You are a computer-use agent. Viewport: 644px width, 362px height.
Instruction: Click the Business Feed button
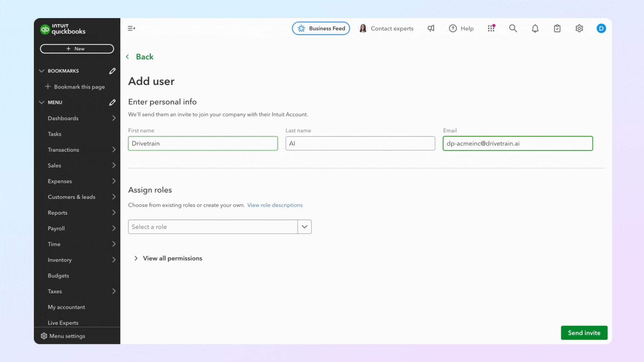pos(321,28)
